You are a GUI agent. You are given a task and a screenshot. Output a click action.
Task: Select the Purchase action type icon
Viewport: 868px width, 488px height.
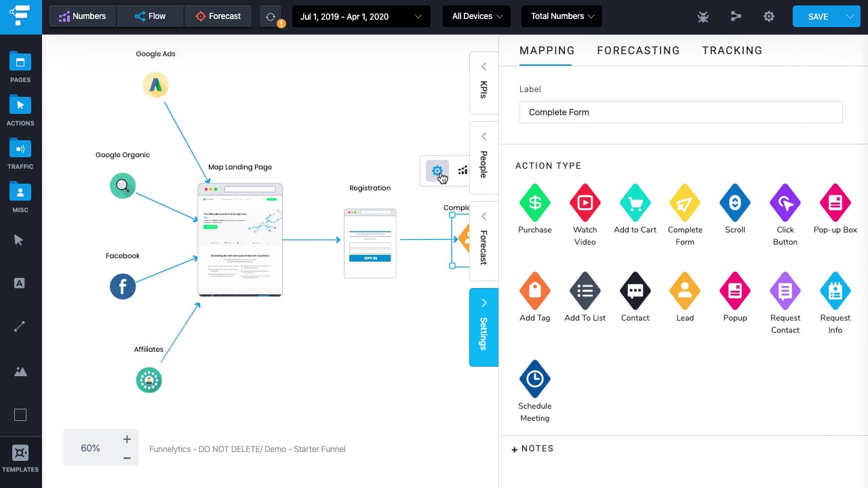[x=535, y=202]
